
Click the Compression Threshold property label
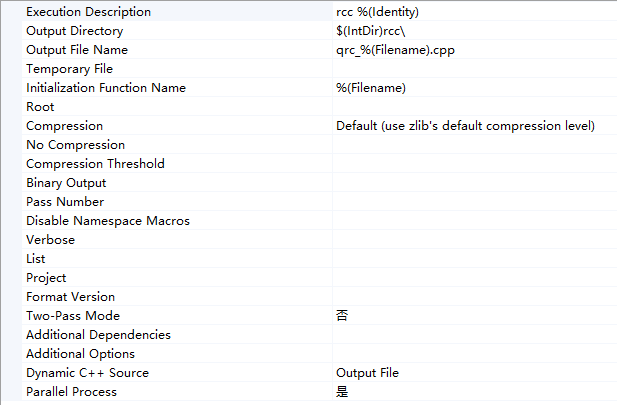(95, 164)
